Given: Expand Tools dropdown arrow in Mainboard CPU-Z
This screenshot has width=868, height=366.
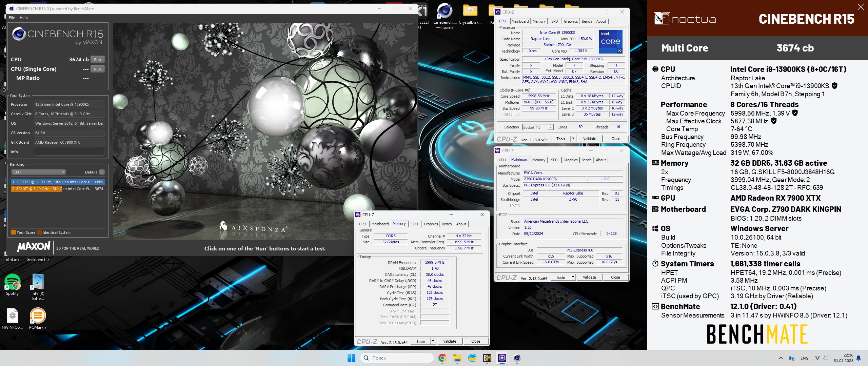Looking at the screenshot, I should coord(573,277).
